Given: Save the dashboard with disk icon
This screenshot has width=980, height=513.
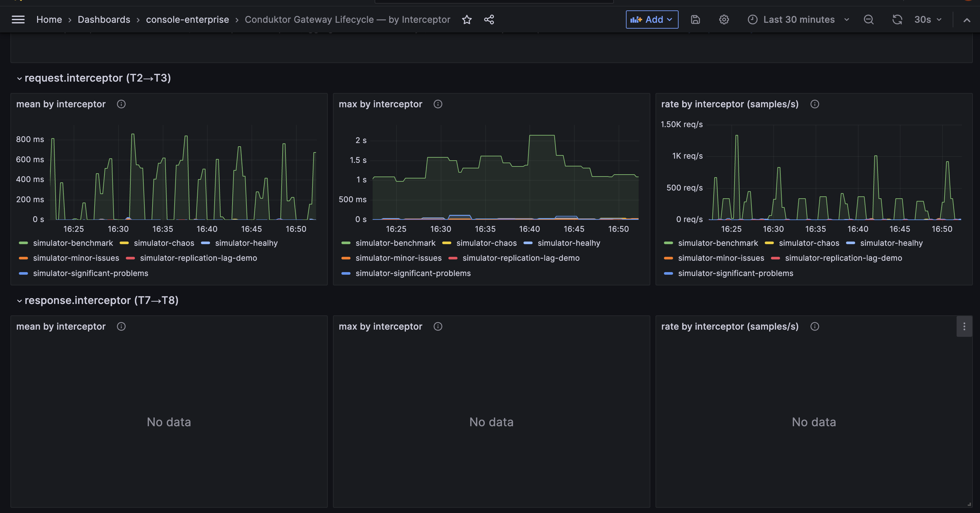Looking at the screenshot, I should coord(695,20).
